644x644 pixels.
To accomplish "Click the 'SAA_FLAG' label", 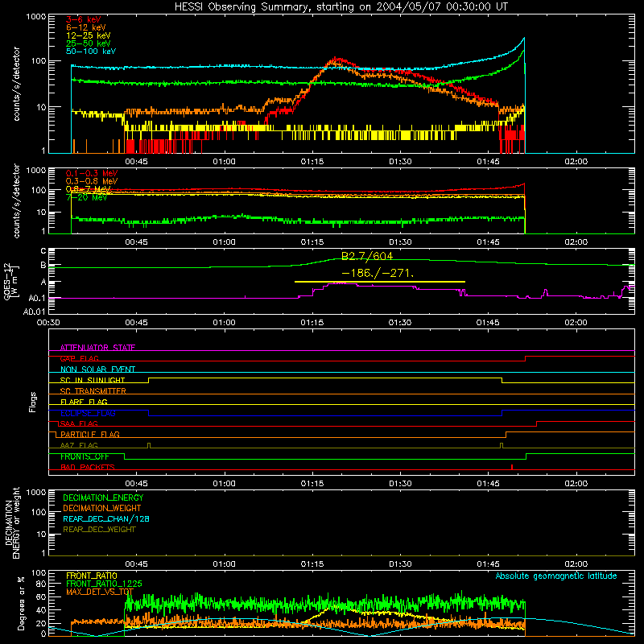I will (x=79, y=423).
